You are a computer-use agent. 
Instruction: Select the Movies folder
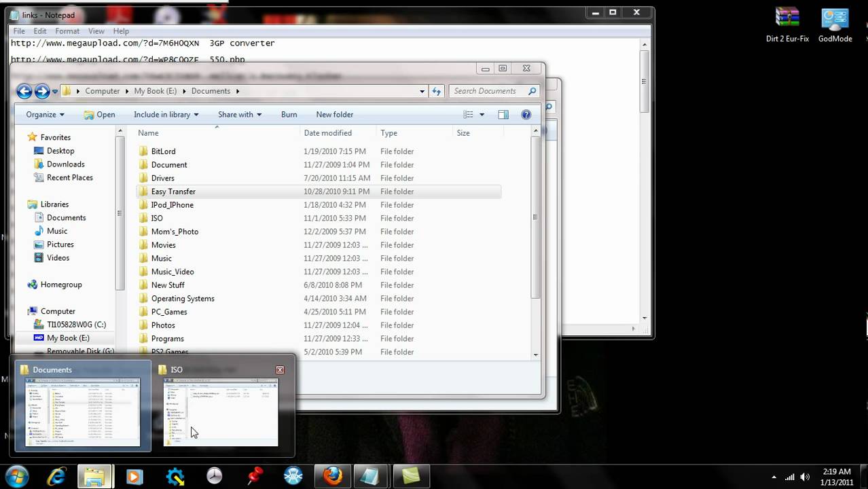(163, 245)
